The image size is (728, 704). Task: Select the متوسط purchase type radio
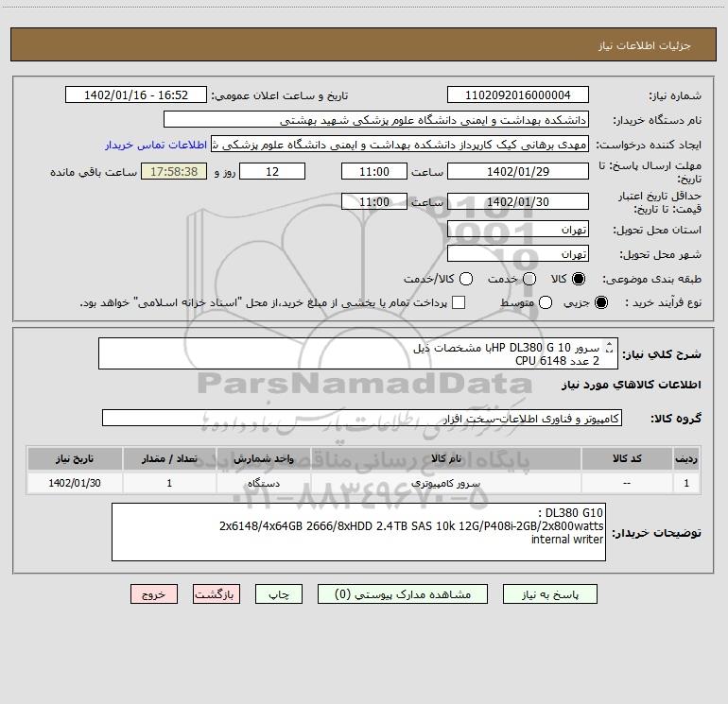click(x=546, y=302)
